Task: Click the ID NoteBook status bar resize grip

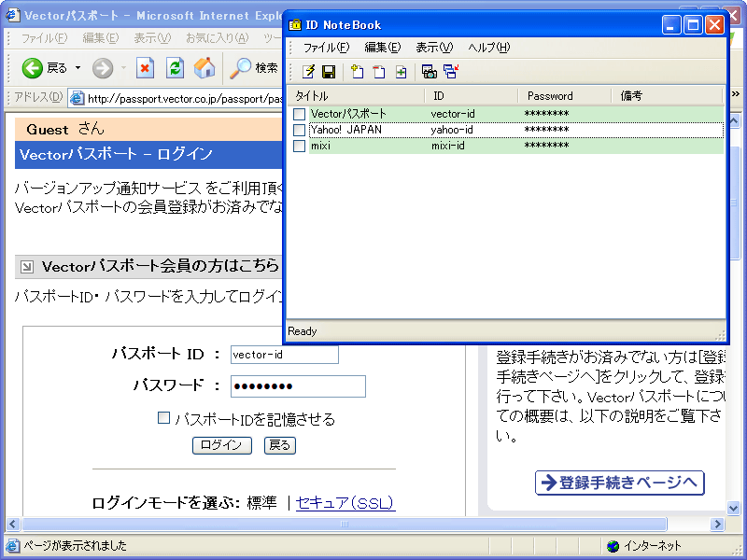Action: tap(720, 335)
